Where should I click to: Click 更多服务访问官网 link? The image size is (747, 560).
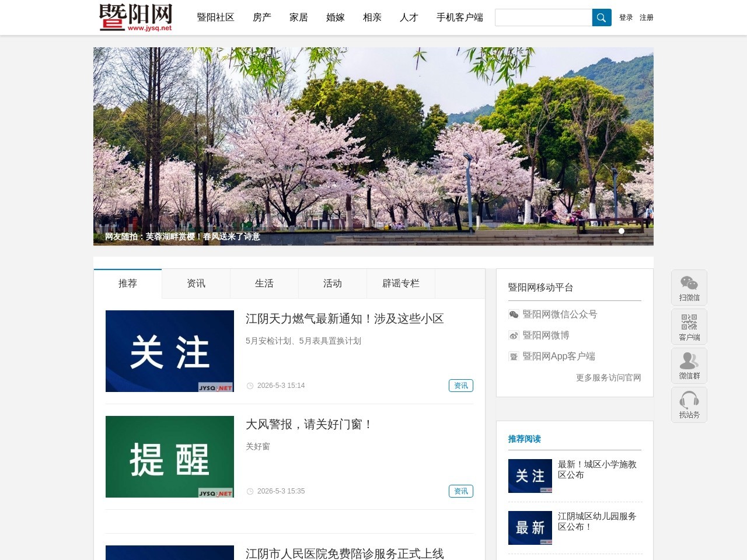click(609, 377)
